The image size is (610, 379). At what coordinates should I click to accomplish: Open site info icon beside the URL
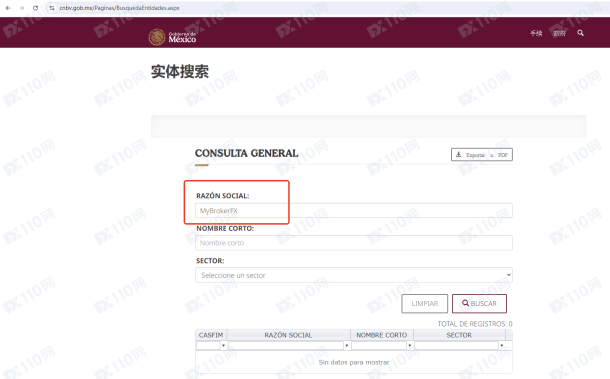tap(52, 8)
